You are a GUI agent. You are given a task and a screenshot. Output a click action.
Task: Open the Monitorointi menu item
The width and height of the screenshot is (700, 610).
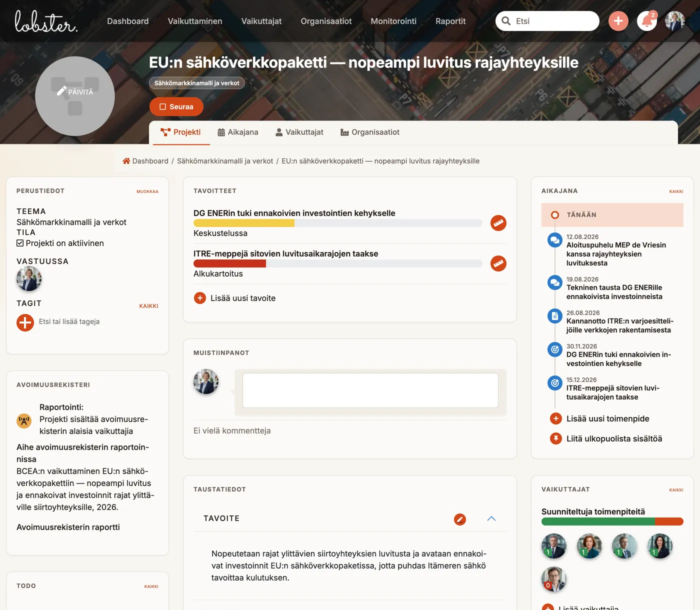tap(393, 21)
